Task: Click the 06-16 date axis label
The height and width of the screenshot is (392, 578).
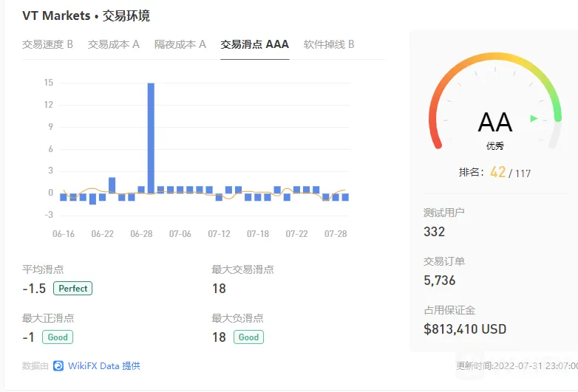Action: pos(64,234)
